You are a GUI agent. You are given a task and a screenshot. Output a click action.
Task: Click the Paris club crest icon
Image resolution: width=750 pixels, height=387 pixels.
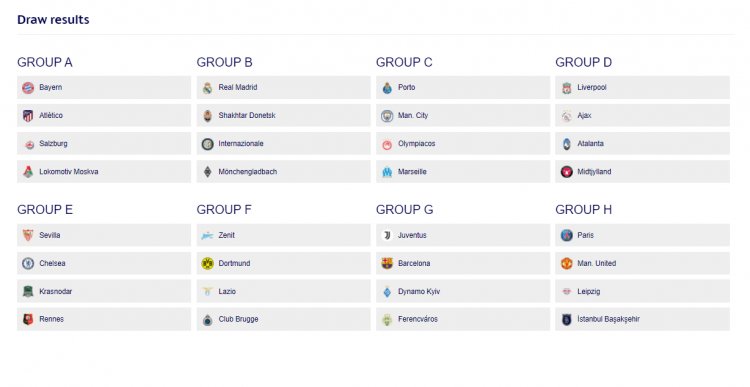click(567, 235)
